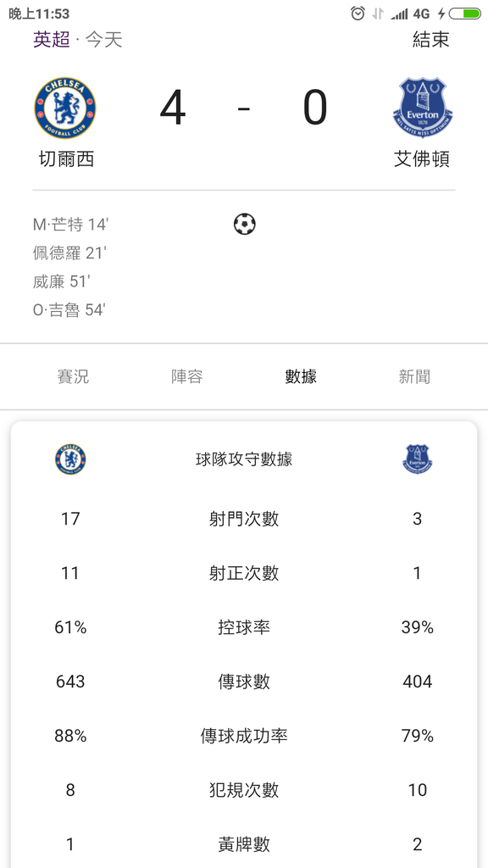Tap scorer M·芒特 14'
The width and height of the screenshot is (488, 868).
pos(71,225)
